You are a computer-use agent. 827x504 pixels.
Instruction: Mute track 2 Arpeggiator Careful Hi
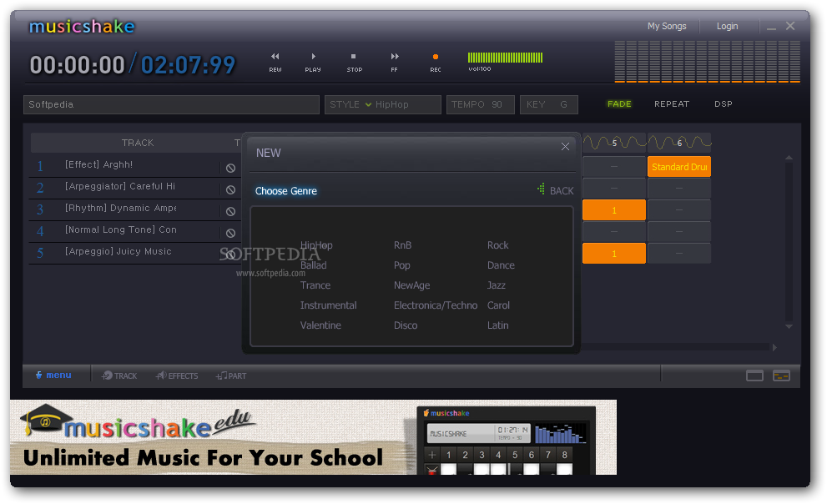(230, 189)
